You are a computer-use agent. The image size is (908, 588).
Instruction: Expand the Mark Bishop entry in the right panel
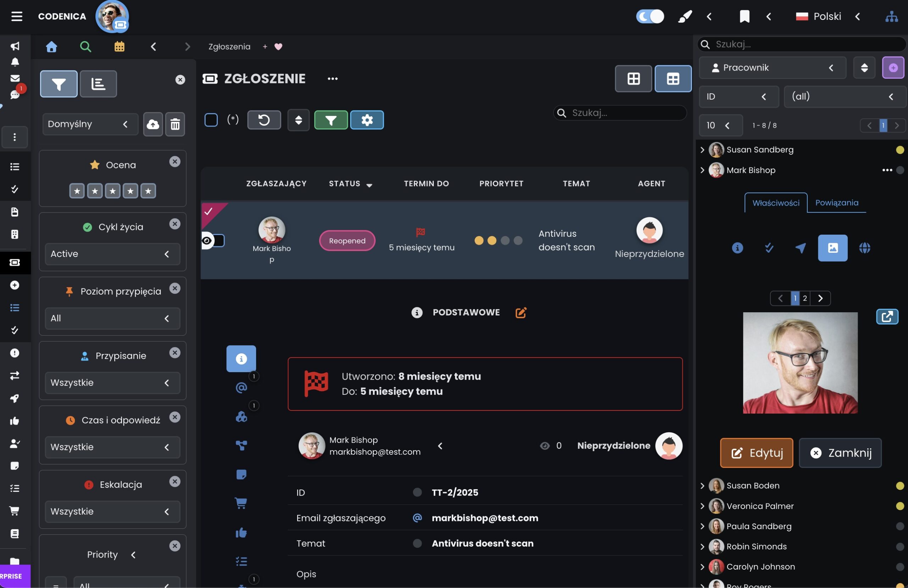coord(702,170)
